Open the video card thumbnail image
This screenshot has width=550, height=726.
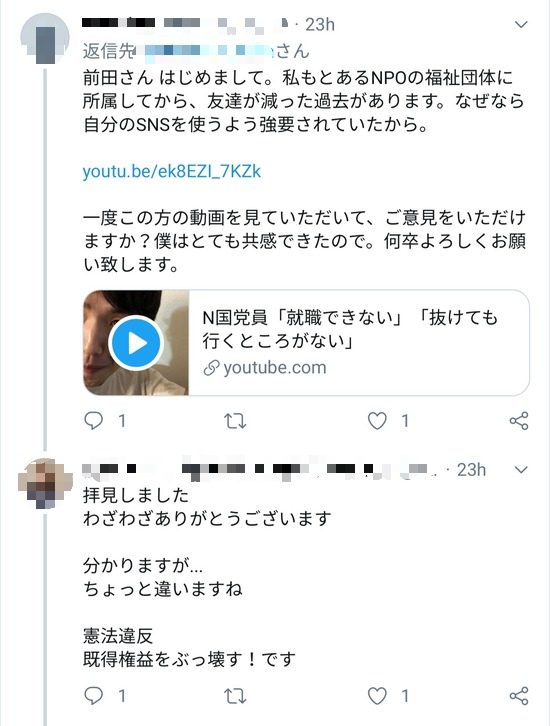pyautogui.click(x=136, y=343)
